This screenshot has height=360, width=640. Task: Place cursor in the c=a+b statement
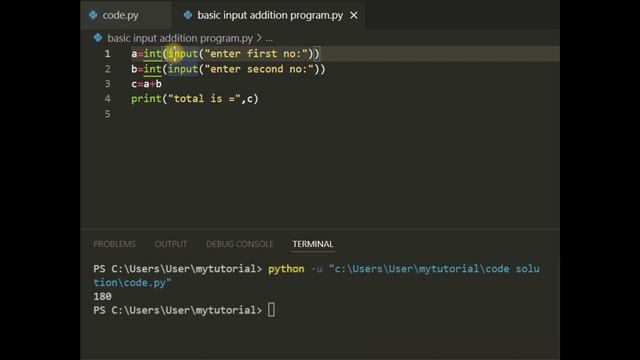[147, 84]
